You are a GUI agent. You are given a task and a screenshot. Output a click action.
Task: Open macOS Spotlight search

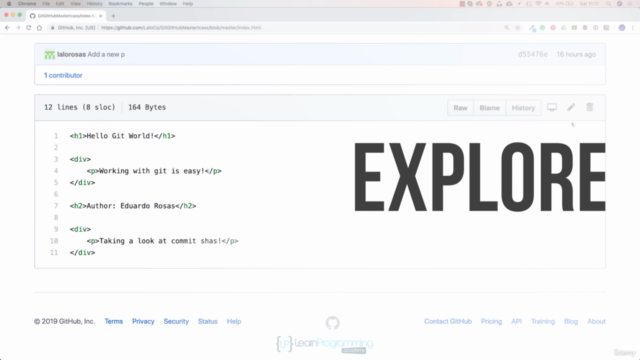click(609, 4)
